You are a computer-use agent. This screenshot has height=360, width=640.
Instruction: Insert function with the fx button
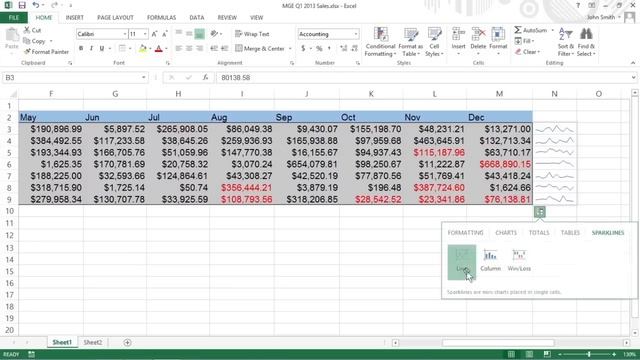tap(205, 78)
